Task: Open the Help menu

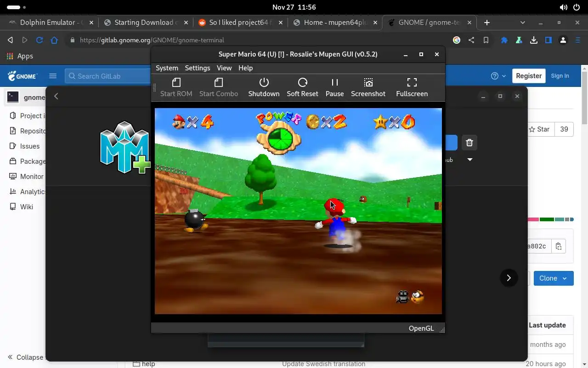Action: click(x=245, y=68)
